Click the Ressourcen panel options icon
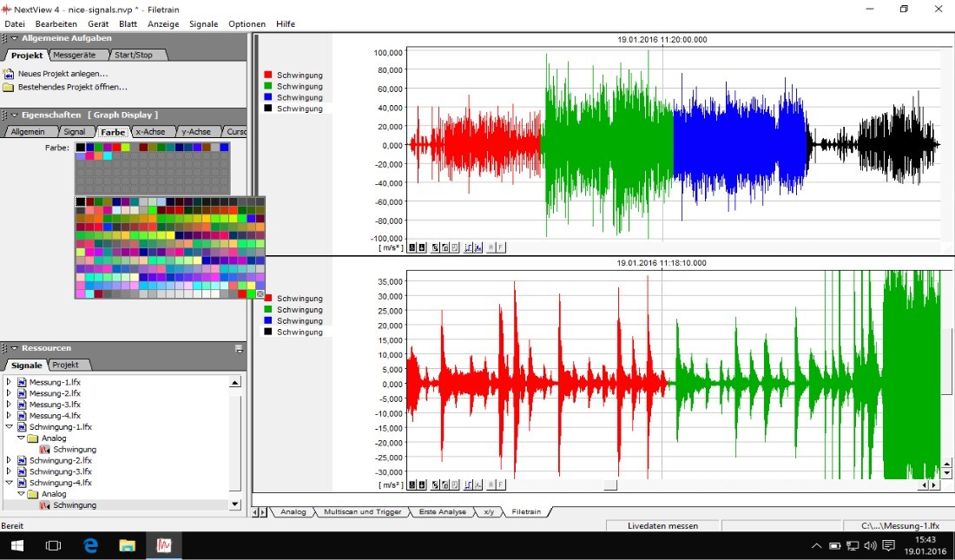The height and width of the screenshot is (560, 955). [x=239, y=349]
